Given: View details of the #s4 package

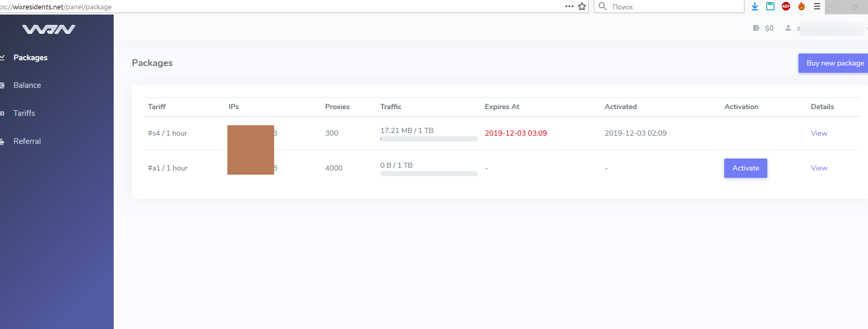Looking at the screenshot, I should [819, 133].
